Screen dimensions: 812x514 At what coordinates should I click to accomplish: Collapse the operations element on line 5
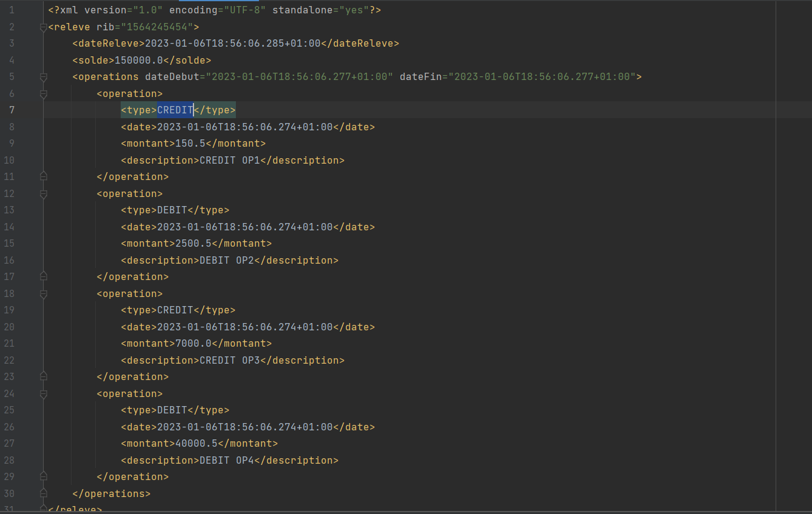point(43,77)
